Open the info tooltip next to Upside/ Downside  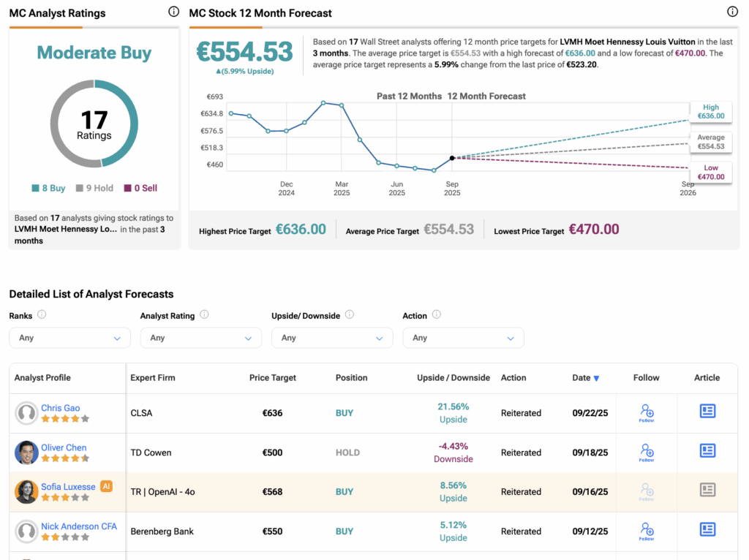[350, 314]
